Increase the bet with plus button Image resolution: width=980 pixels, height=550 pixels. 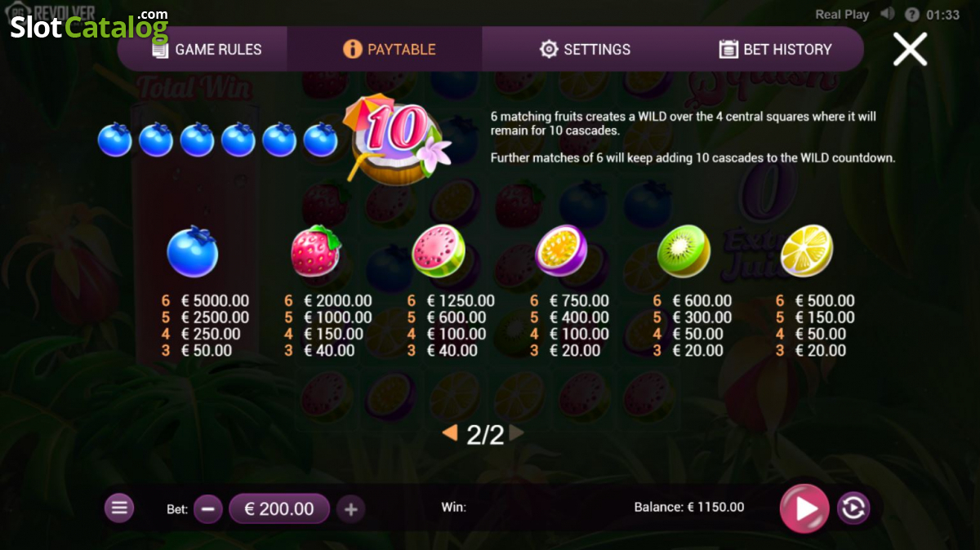click(351, 509)
